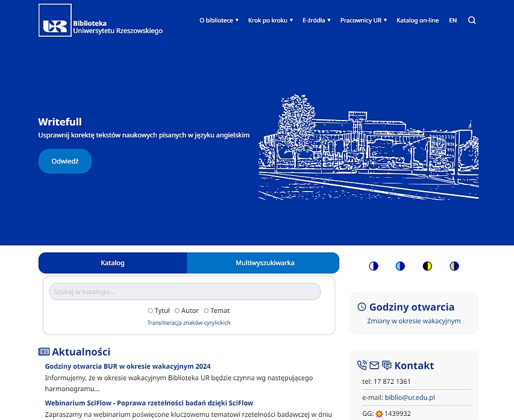Click the Writefull subtitle about English proofreading
514x420 pixels.
144,135
